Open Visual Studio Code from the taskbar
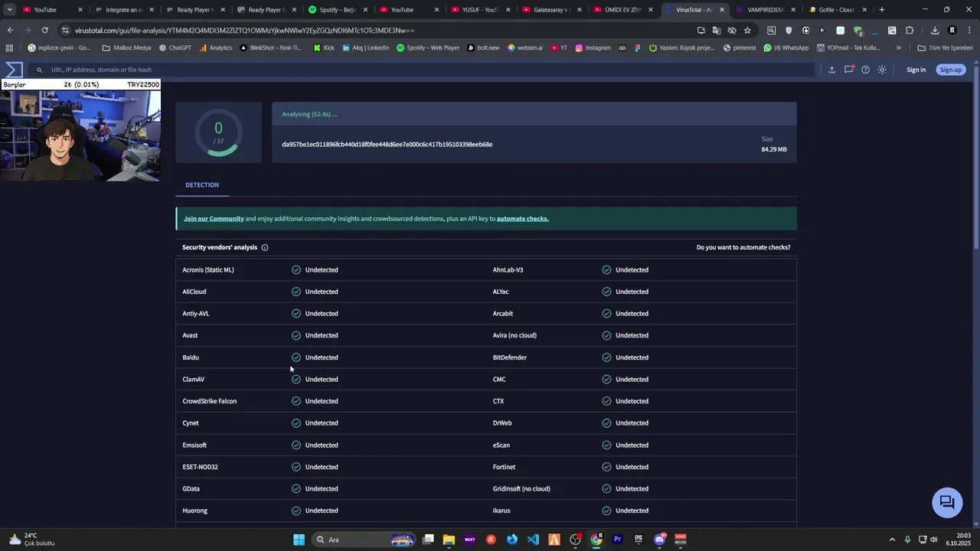The height and width of the screenshot is (551, 980). coord(533,540)
